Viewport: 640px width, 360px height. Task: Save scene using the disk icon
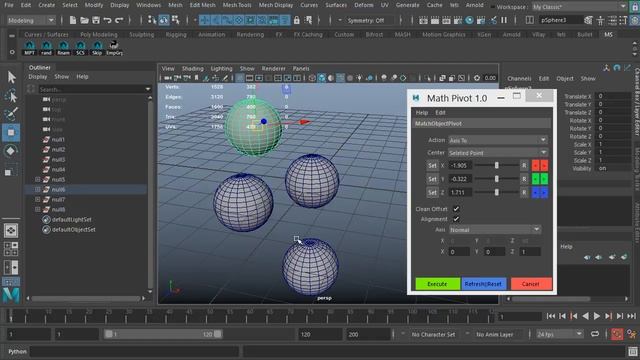[x=96, y=20]
